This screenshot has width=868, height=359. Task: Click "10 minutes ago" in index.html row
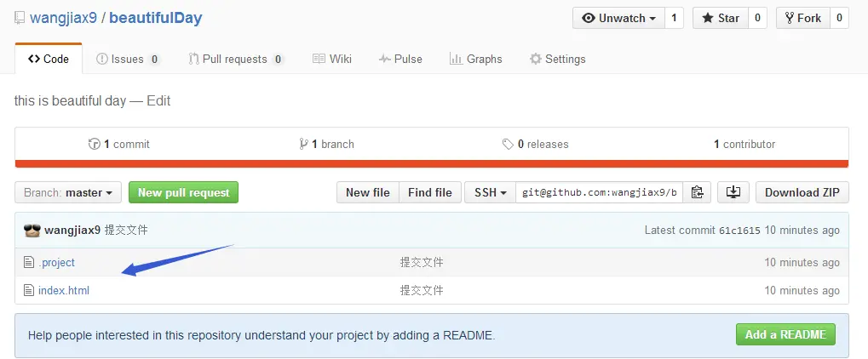click(x=802, y=290)
